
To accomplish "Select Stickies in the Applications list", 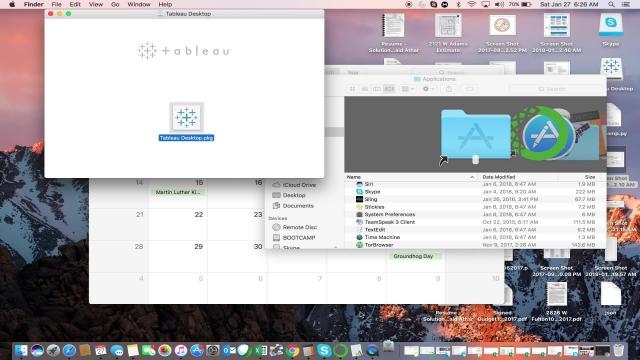I will (x=475, y=207).
